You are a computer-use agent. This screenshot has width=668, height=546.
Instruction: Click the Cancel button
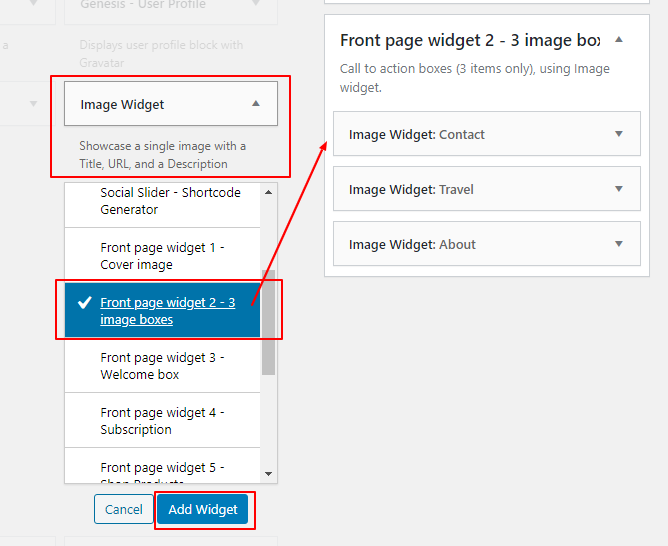[x=124, y=509]
